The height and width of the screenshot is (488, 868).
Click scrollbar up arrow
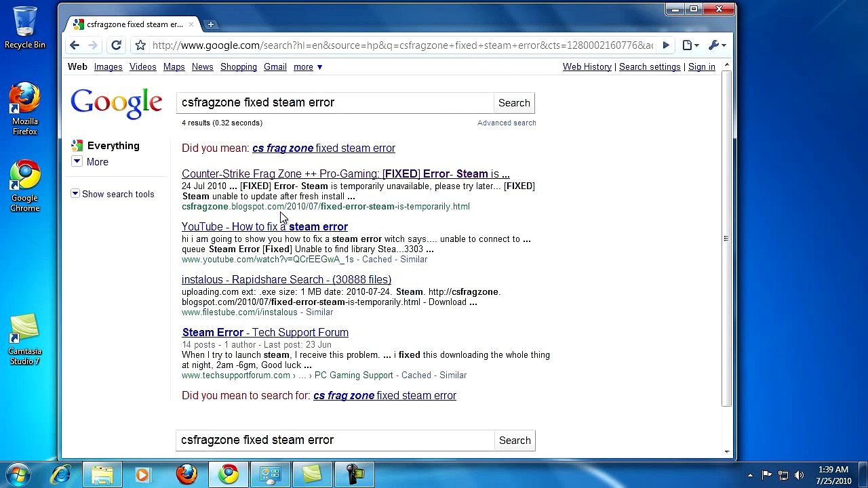[x=726, y=65]
